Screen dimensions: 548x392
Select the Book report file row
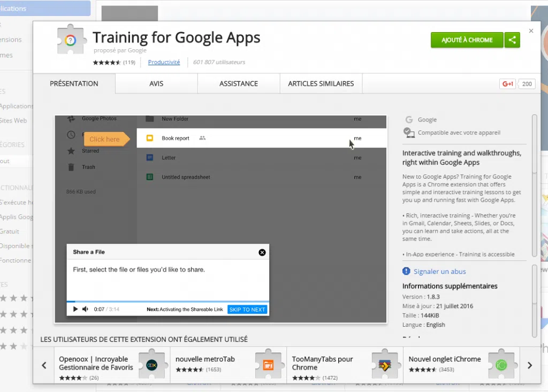coord(261,138)
